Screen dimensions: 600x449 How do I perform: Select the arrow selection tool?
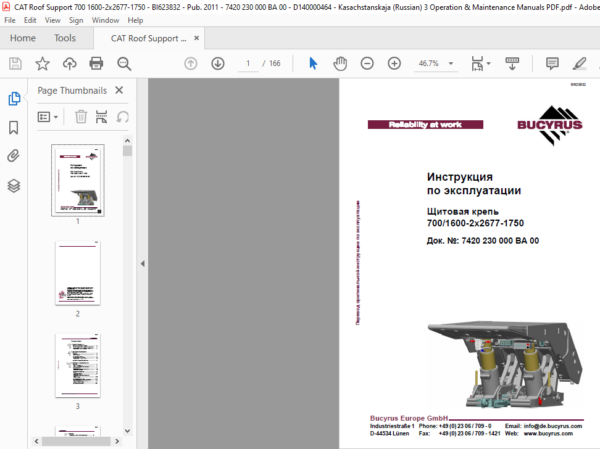click(x=313, y=64)
